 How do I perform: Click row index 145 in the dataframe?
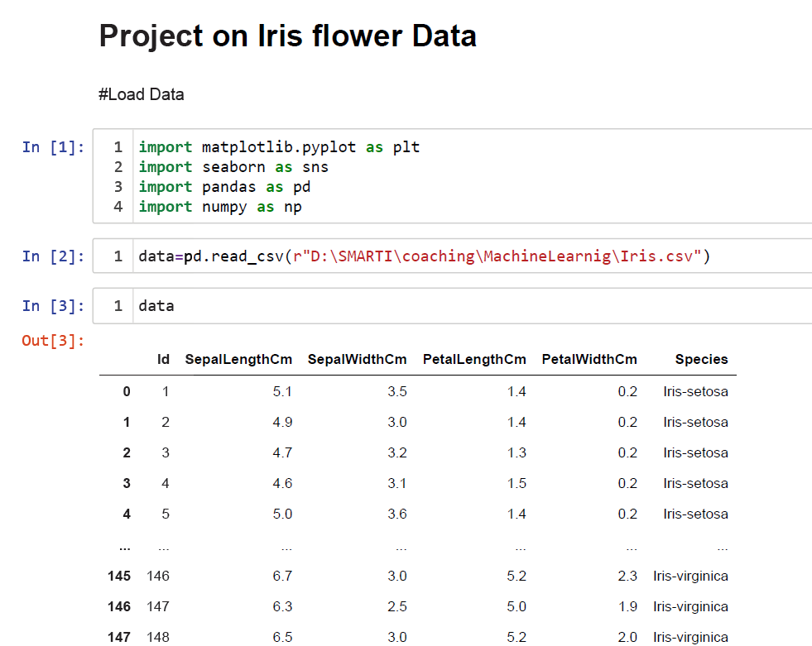click(119, 576)
